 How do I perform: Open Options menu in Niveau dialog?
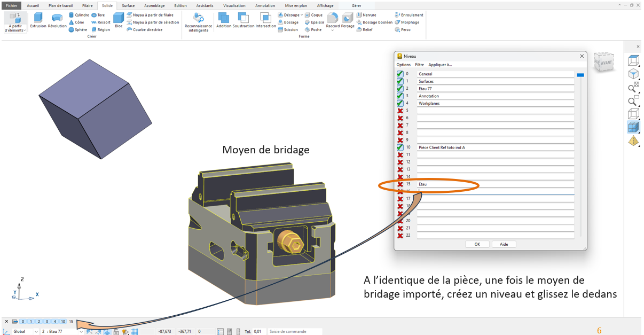tap(404, 65)
